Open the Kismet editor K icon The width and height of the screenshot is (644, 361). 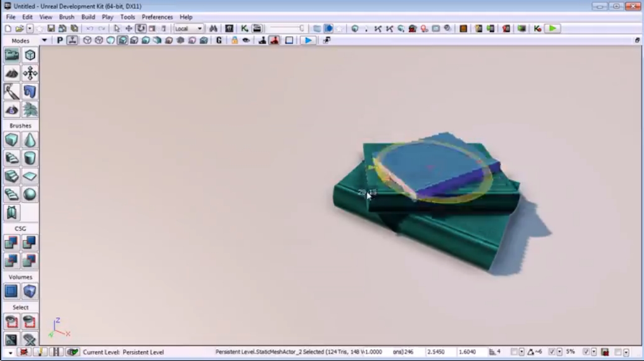point(245,29)
